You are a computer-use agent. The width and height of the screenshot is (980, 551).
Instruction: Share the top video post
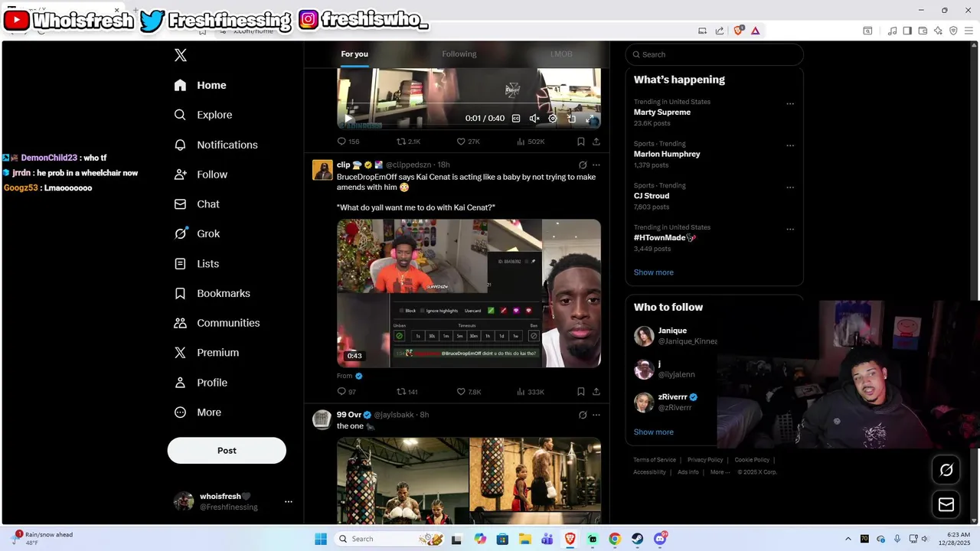coord(596,142)
